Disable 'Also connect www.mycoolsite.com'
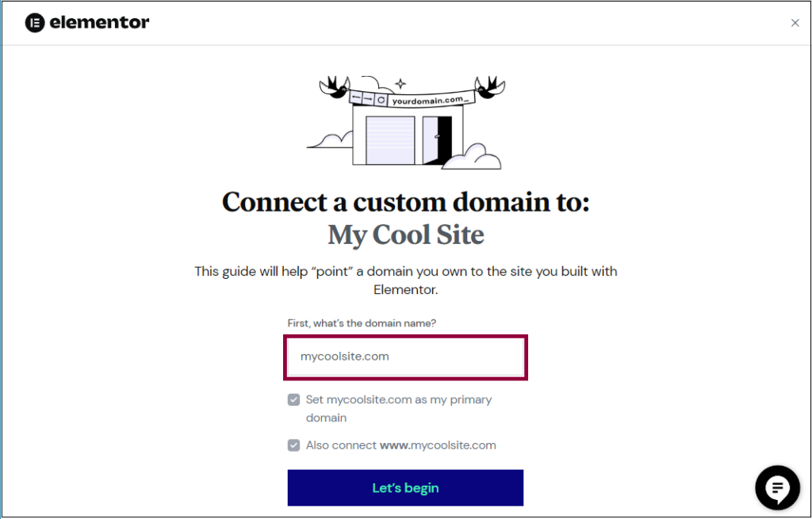 point(293,445)
